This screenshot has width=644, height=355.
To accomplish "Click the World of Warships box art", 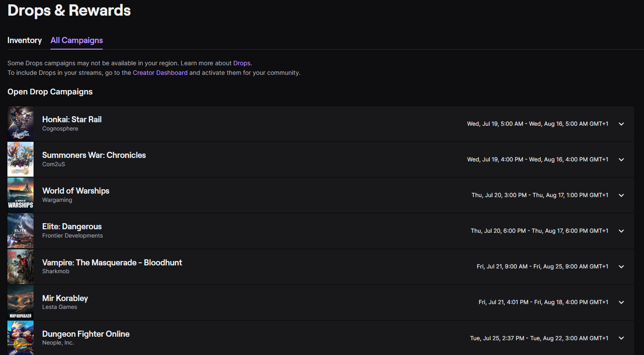I will tap(20, 195).
